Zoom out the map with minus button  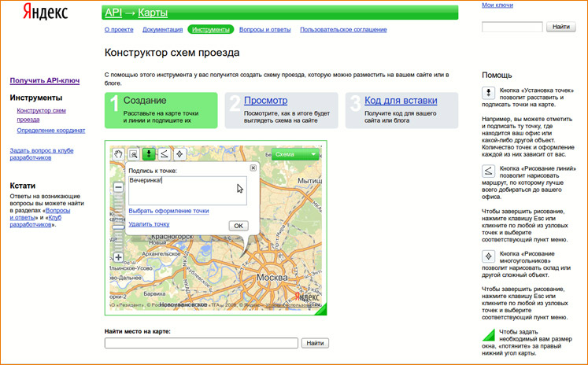point(119,187)
